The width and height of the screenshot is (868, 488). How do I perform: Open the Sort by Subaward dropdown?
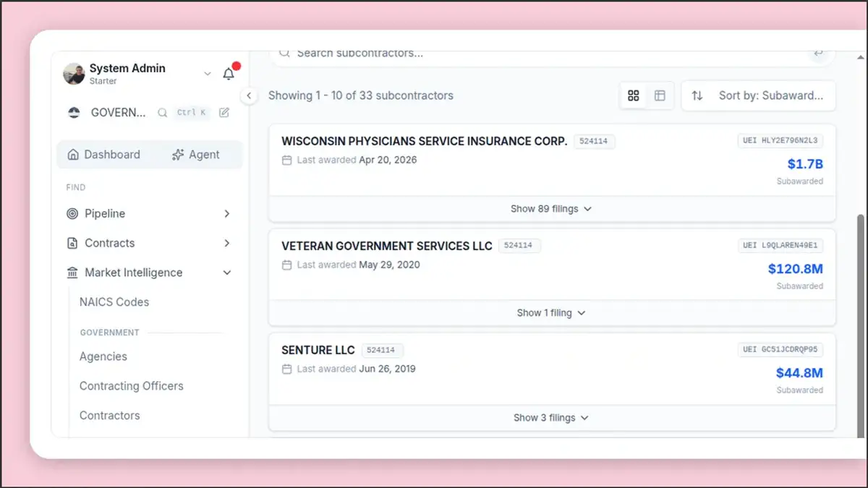coord(759,95)
